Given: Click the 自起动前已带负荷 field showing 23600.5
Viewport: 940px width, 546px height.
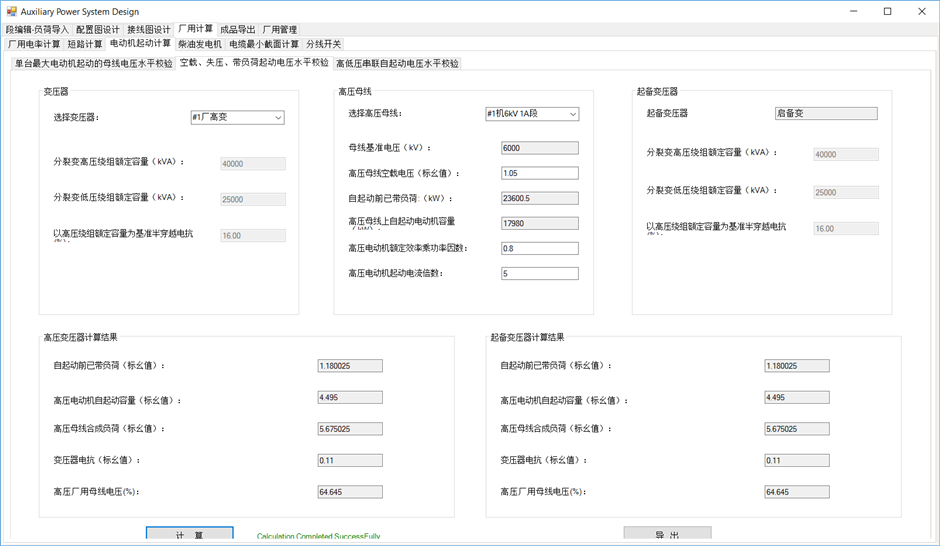Looking at the screenshot, I should 540,198.
